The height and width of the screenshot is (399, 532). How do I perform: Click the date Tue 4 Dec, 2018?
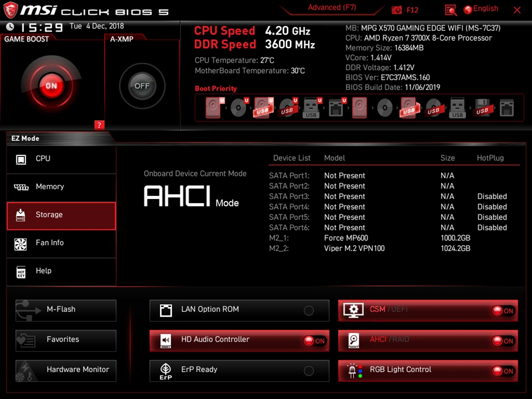(x=97, y=26)
